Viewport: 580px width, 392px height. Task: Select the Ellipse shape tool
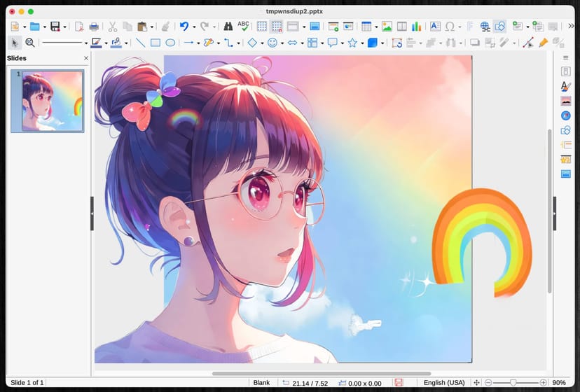[170, 43]
